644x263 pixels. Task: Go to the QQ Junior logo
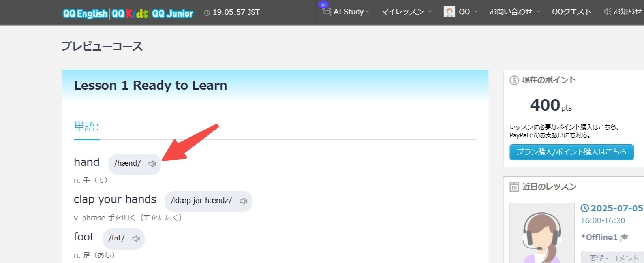coord(173,14)
